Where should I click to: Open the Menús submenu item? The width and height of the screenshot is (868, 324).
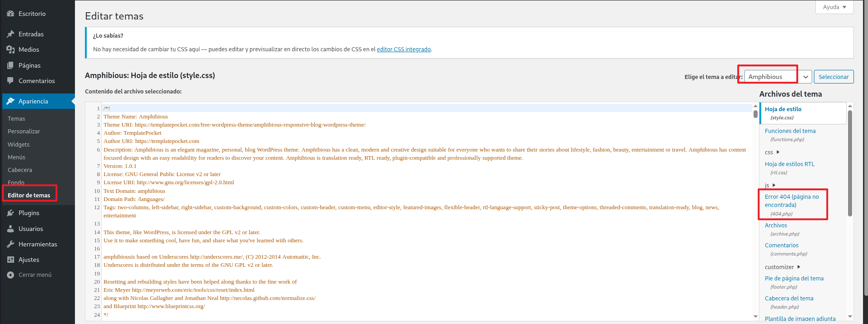[x=16, y=157]
